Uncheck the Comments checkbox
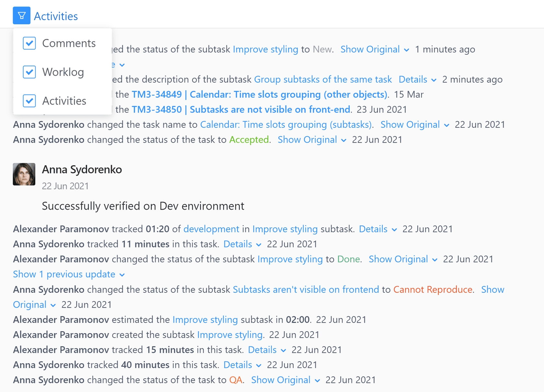 pyautogui.click(x=29, y=43)
